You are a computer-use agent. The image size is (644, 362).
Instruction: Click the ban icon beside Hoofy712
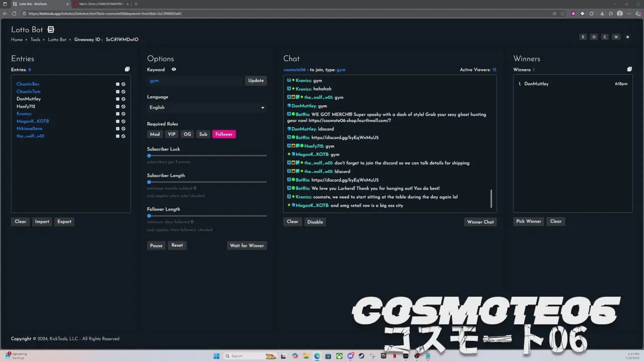(123, 107)
